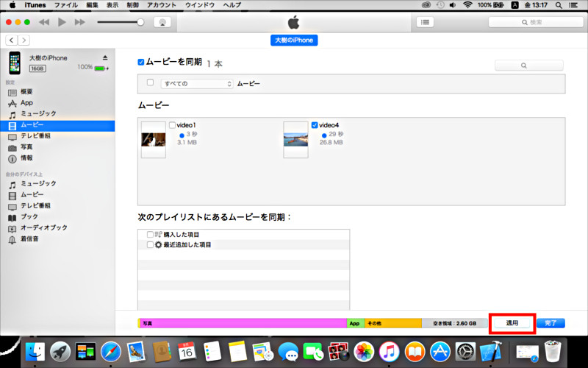This screenshot has height=368, width=588.
Task: Open the 編集 menu
Action: click(x=93, y=5)
